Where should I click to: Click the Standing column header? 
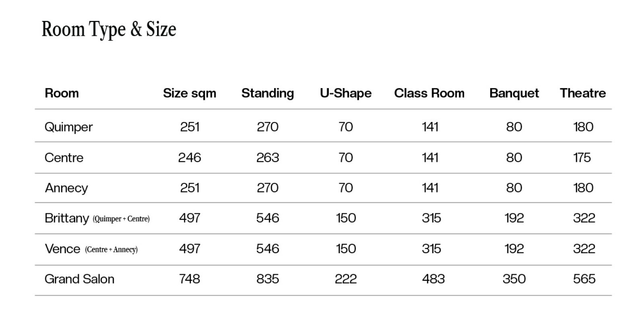click(268, 93)
